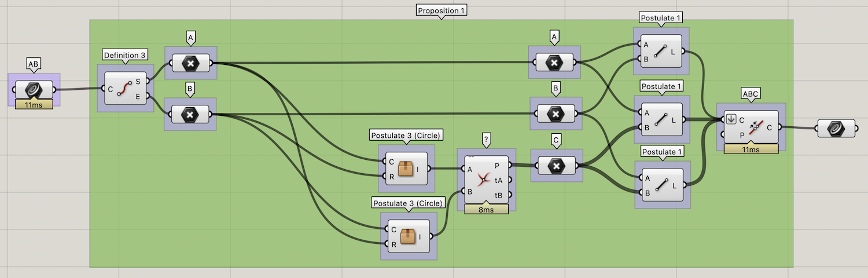Click the lower Postulate 3 (Circle) label
Screen dimensions: 868x278
click(x=409, y=203)
